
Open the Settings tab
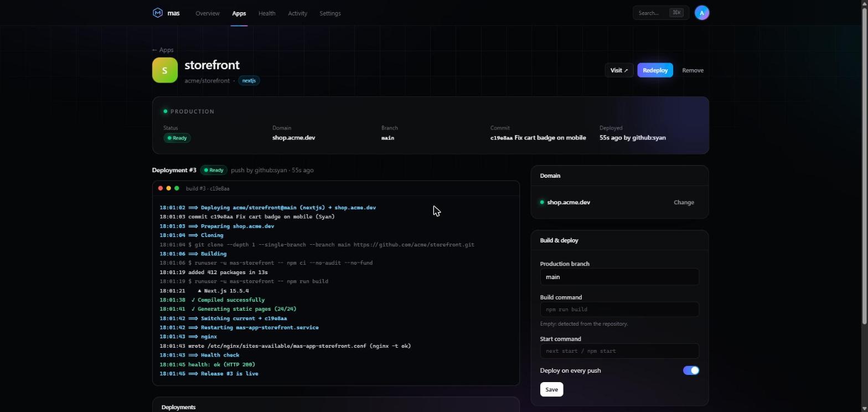click(330, 13)
